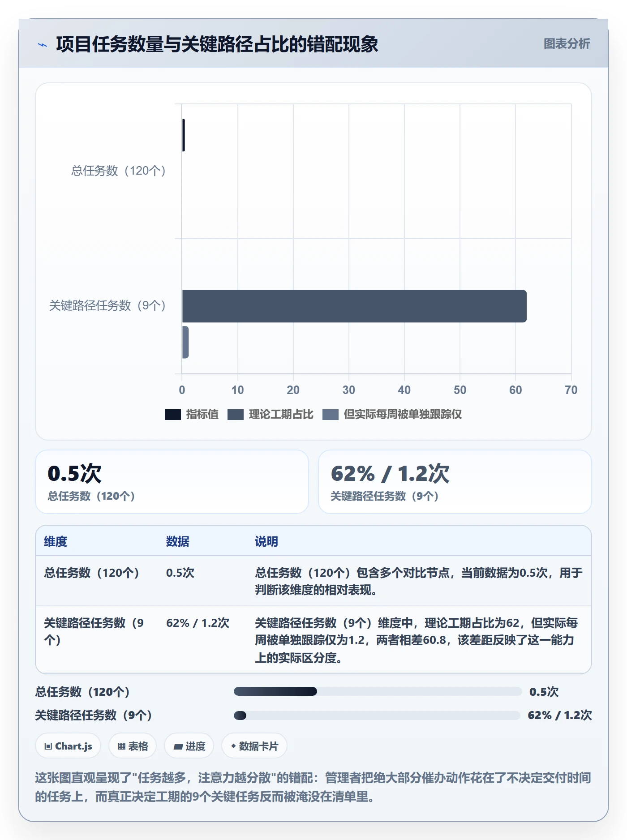627x840 pixels.
Task: Toggle the 指标值 legend color swatch
Action: click(173, 415)
